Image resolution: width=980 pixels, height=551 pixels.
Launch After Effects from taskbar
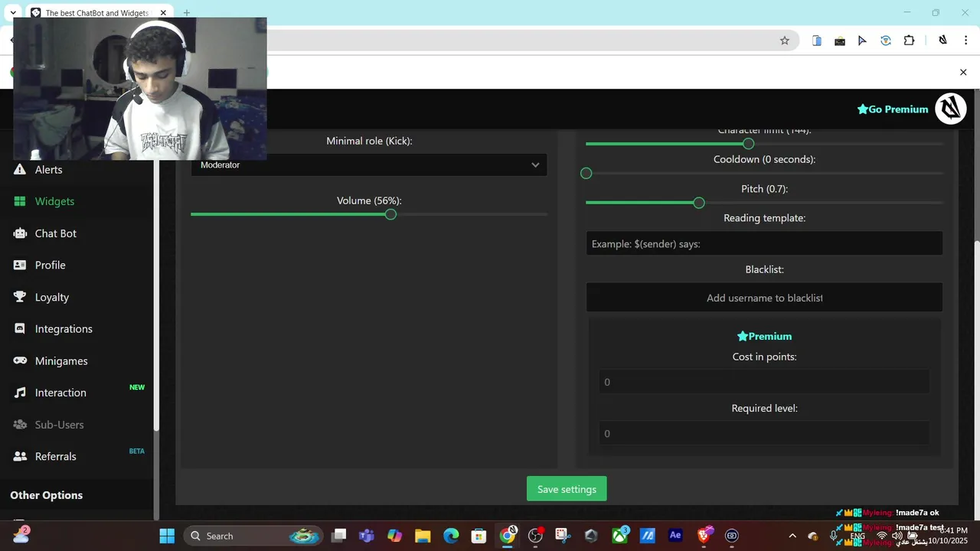[x=675, y=536]
